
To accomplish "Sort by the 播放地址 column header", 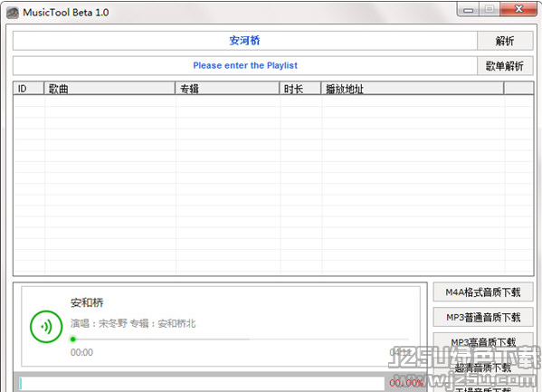I will coord(413,89).
